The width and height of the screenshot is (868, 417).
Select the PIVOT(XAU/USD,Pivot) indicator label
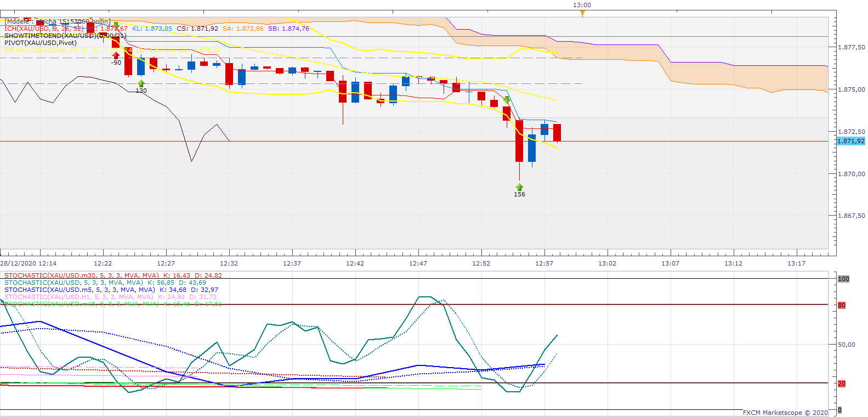[x=41, y=43]
